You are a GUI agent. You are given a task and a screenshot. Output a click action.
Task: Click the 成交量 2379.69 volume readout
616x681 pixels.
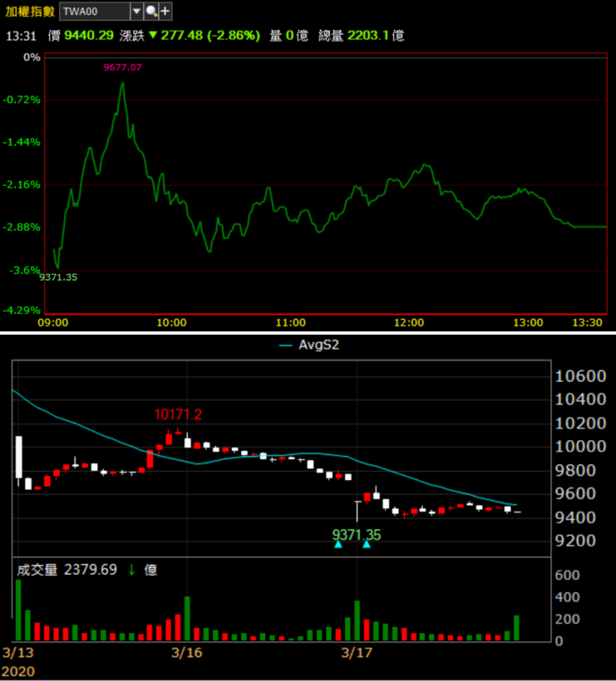(x=67, y=569)
